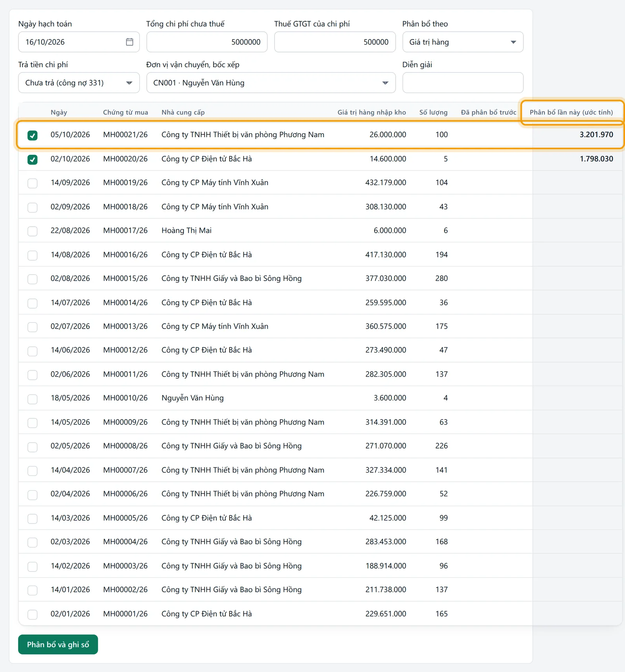Click the Nhà cung cấp column header
This screenshot has height=672, width=625.
coord(183,112)
